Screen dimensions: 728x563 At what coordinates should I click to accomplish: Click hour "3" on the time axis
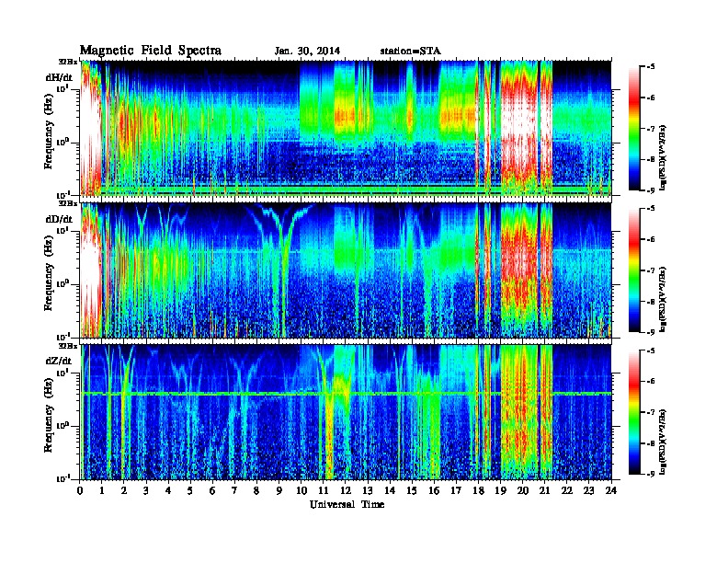coord(146,490)
